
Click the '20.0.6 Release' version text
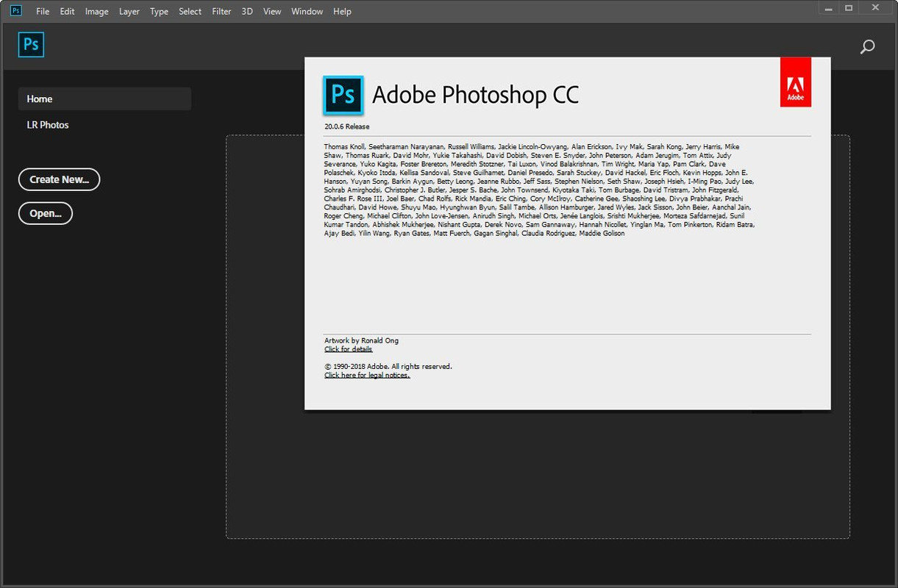(x=347, y=126)
